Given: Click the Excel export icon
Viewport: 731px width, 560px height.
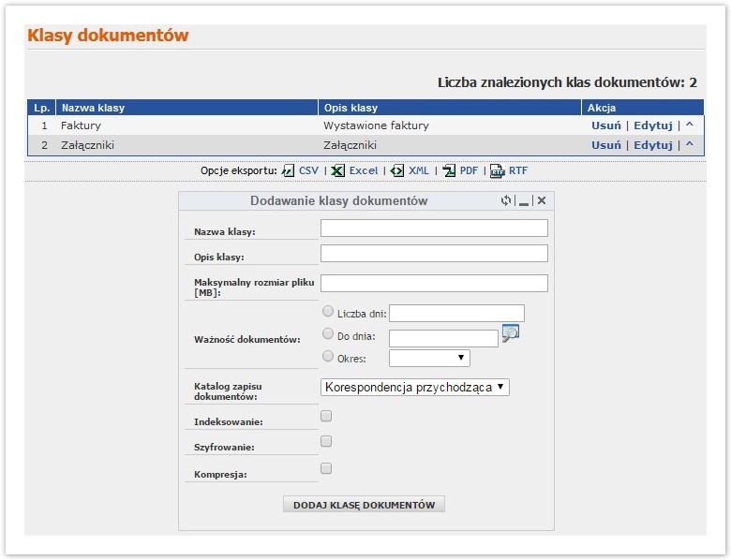Looking at the screenshot, I should [x=338, y=170].
